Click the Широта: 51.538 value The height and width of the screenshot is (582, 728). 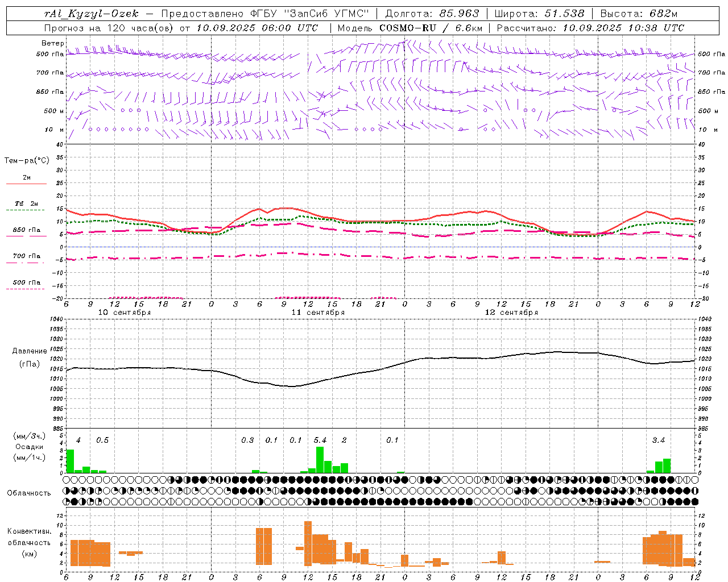[x=539, y=14]
